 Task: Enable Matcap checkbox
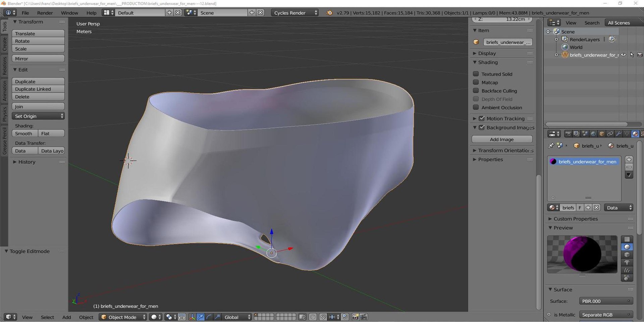476,82
